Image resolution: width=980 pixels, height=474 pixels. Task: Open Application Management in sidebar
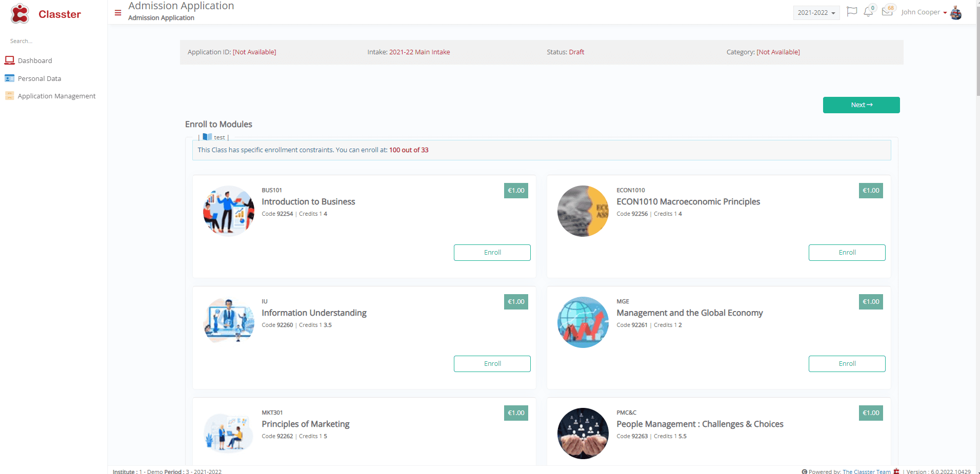tap(56, 96)
